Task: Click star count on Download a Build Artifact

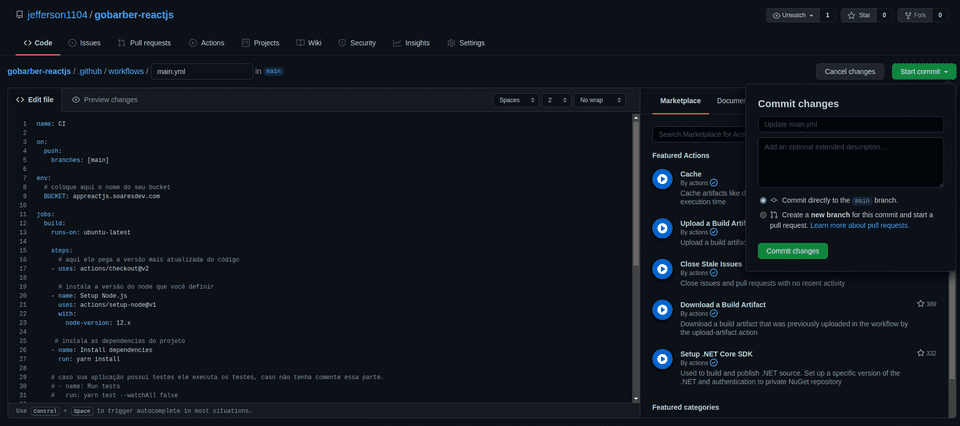Action: (926, 304)
